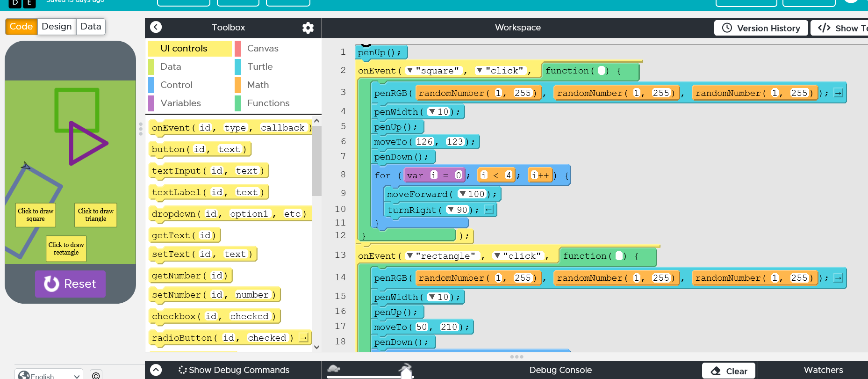Collapse the Toolbox with the back arrow
868x379 pixels.
[x=156, y=27]
